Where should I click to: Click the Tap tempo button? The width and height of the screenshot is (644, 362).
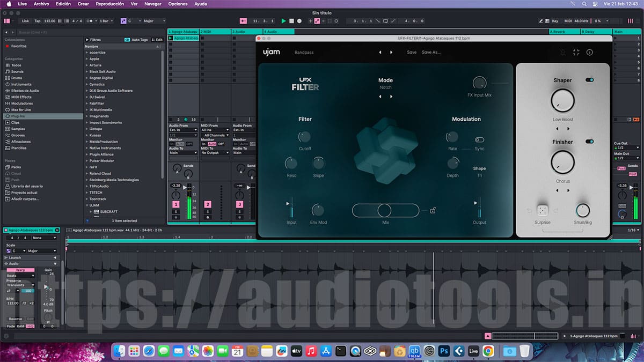[37, 21]
